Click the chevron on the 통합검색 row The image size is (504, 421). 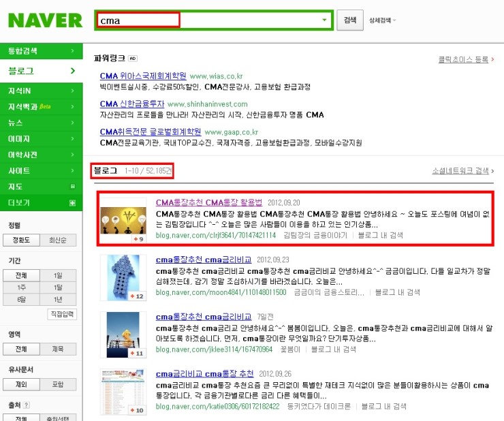pos(73,51)
